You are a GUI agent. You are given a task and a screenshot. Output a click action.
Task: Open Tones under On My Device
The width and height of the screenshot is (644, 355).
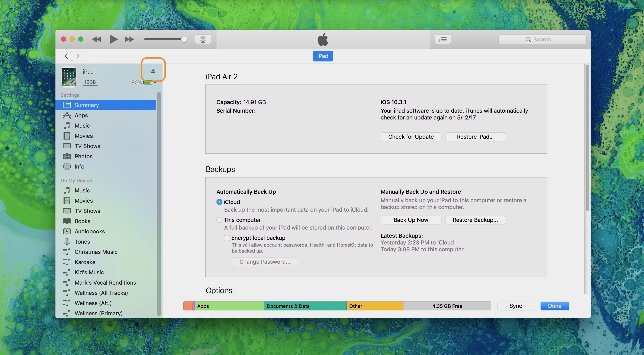coord(82,242)
